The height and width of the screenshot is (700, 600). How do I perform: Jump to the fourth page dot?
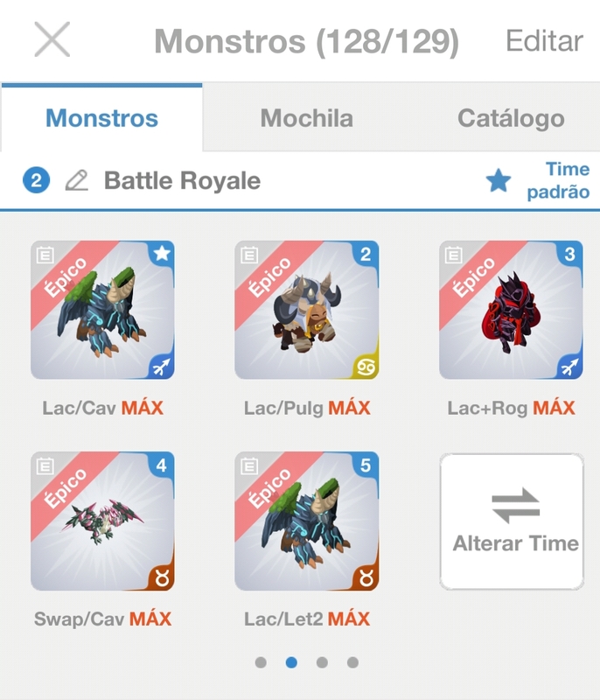coord(352,662)
